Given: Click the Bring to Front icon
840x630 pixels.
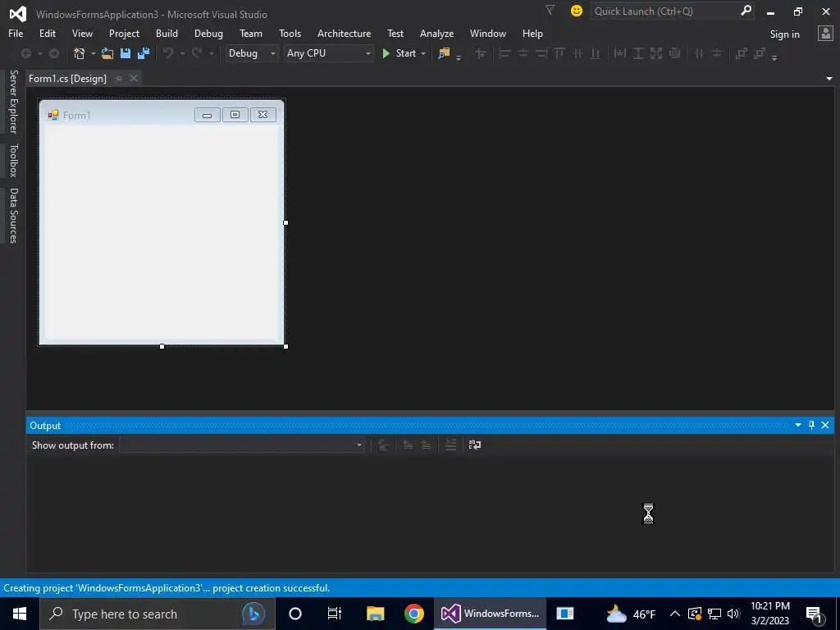Looking at the screenshot, I should coord(742,53).
